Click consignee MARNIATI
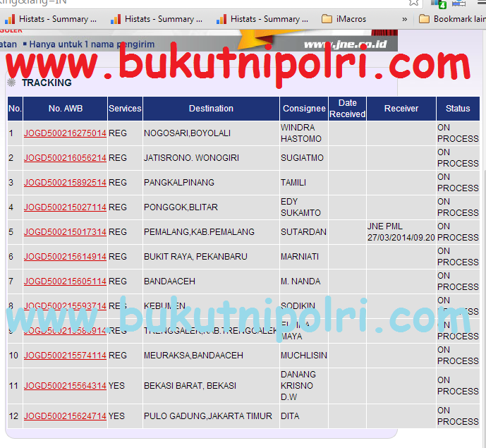 (300, 257)
